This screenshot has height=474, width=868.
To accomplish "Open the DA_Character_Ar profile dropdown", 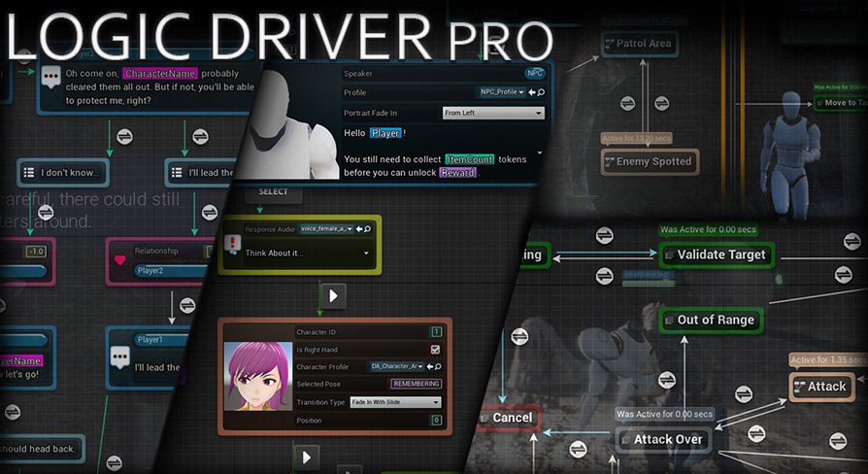I will coord(396,366).
